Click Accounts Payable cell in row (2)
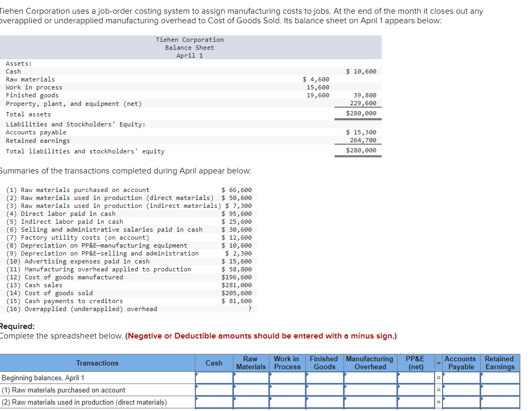The width and height of the screenshot is (532, 411). [x=461, y=402]
